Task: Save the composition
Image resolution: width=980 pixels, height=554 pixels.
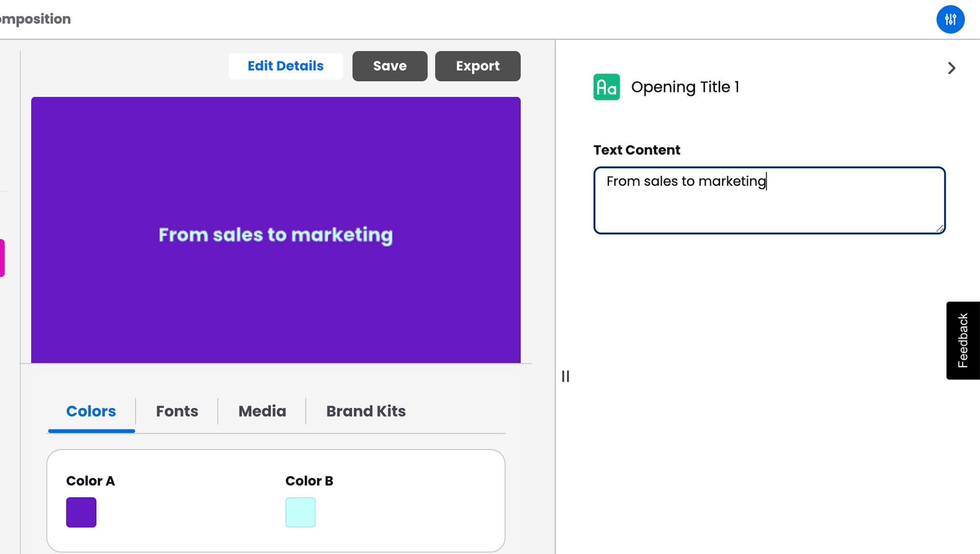Action: click(389, 66)
